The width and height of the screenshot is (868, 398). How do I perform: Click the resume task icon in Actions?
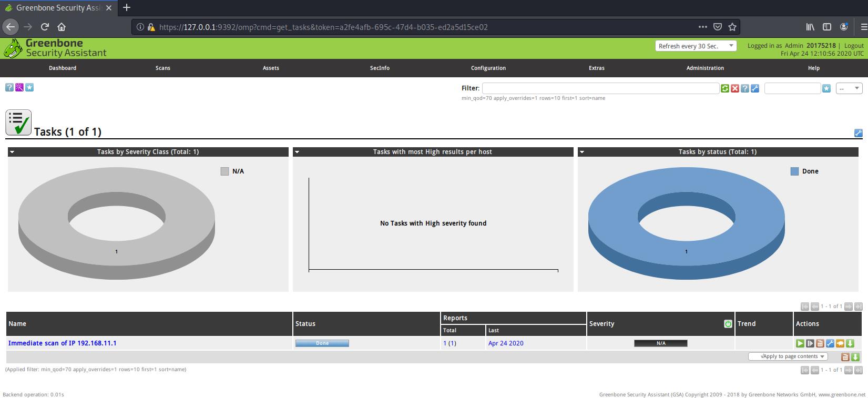(x=810, y=343)
